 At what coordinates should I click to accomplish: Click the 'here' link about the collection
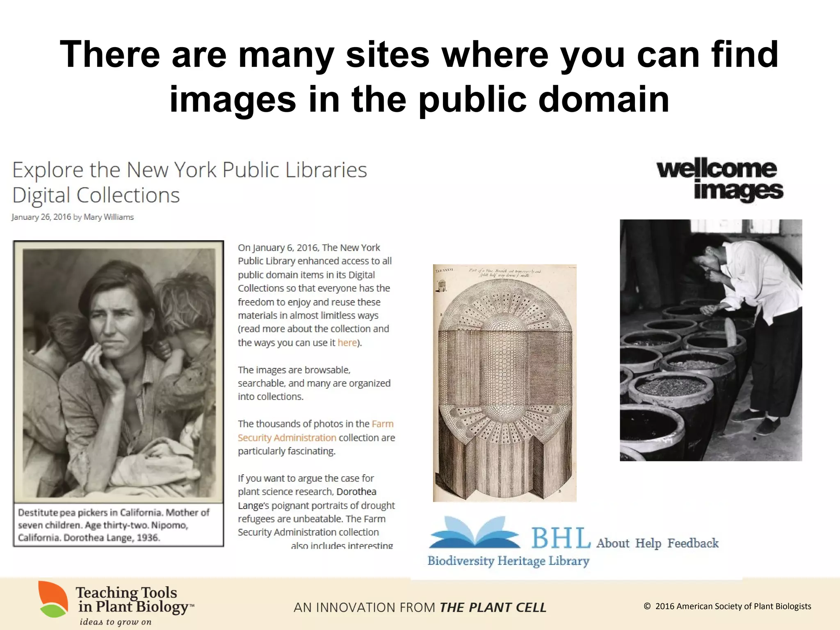pos(347,342)
